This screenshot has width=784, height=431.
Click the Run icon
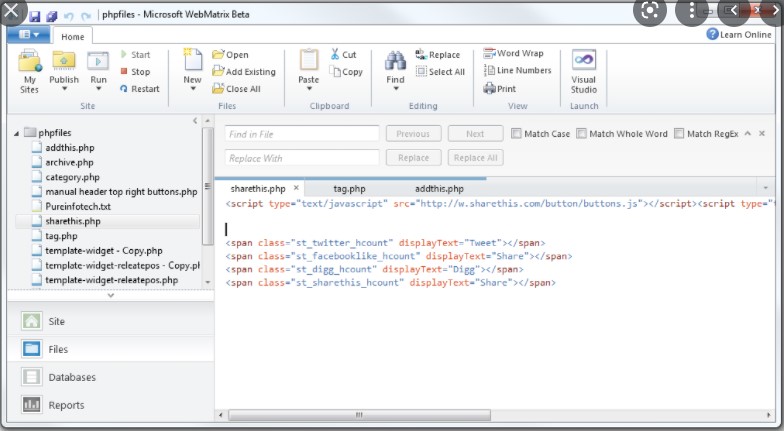pyautogui.click(x=98, y=62)
